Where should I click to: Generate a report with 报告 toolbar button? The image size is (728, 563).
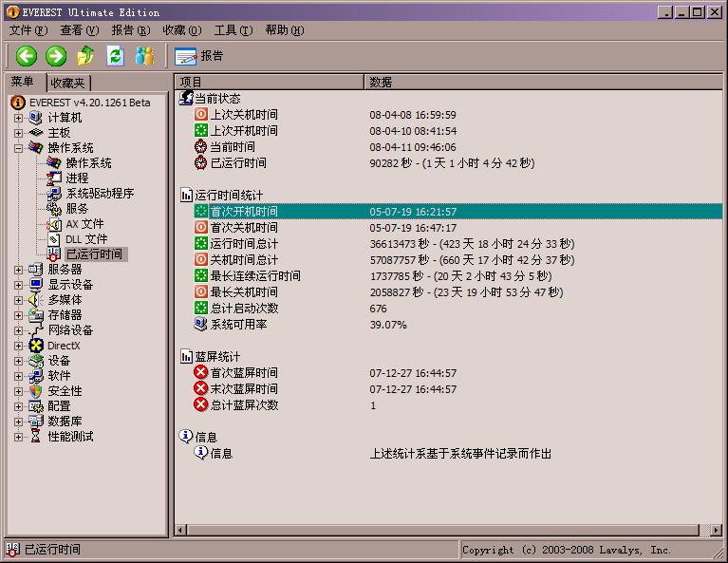(x=198, y=56)
